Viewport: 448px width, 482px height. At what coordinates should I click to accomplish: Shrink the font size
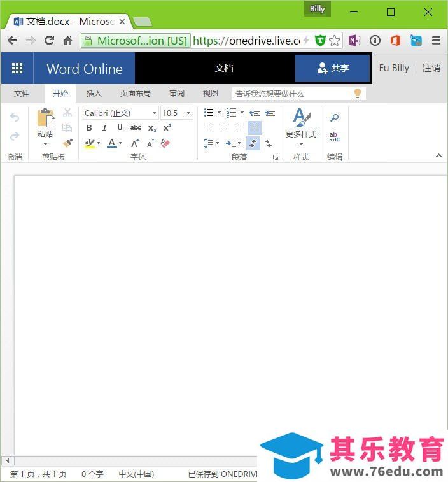point(151,143)
